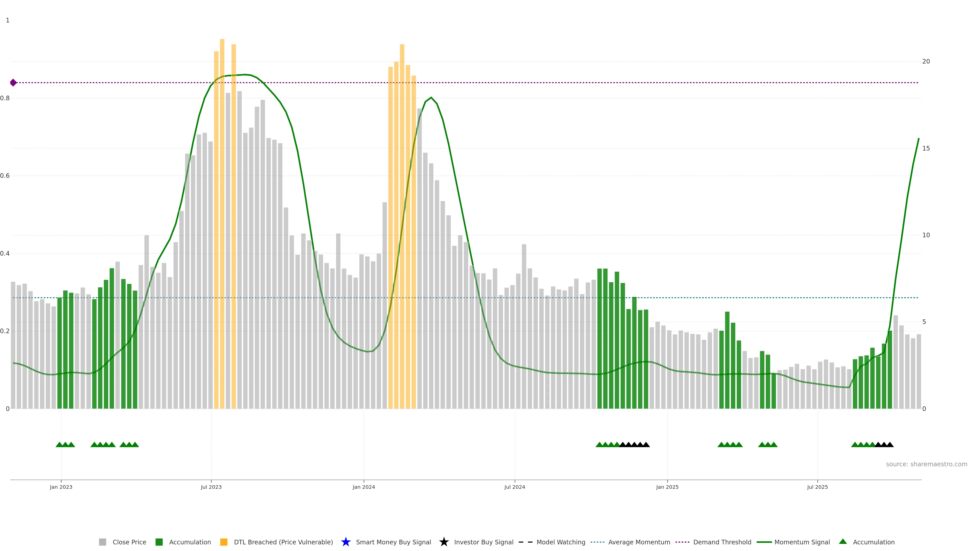This screenshot has width=980, height=551.
Task: Click the grey Close Price legend swatch
Action: (102, 542)
